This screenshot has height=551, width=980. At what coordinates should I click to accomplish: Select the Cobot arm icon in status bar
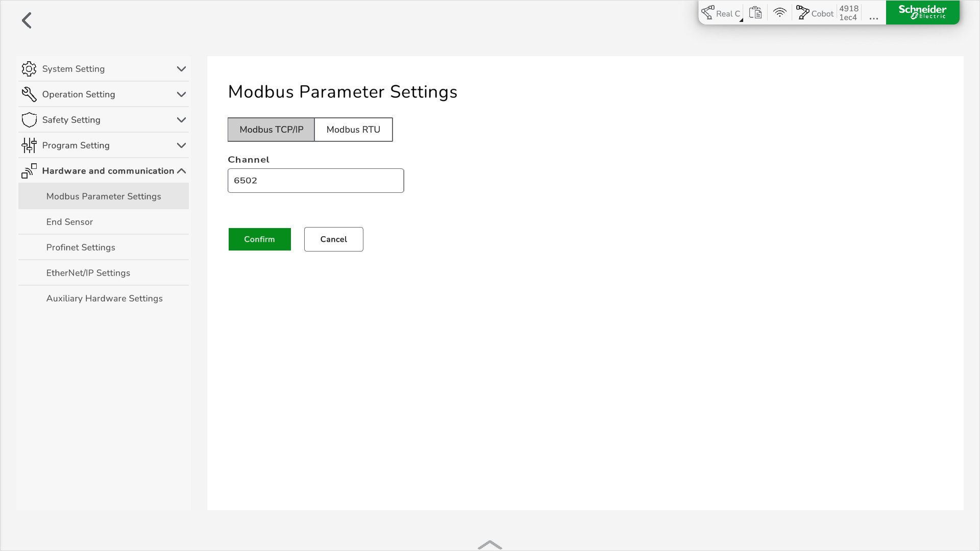tap(803, 13)
